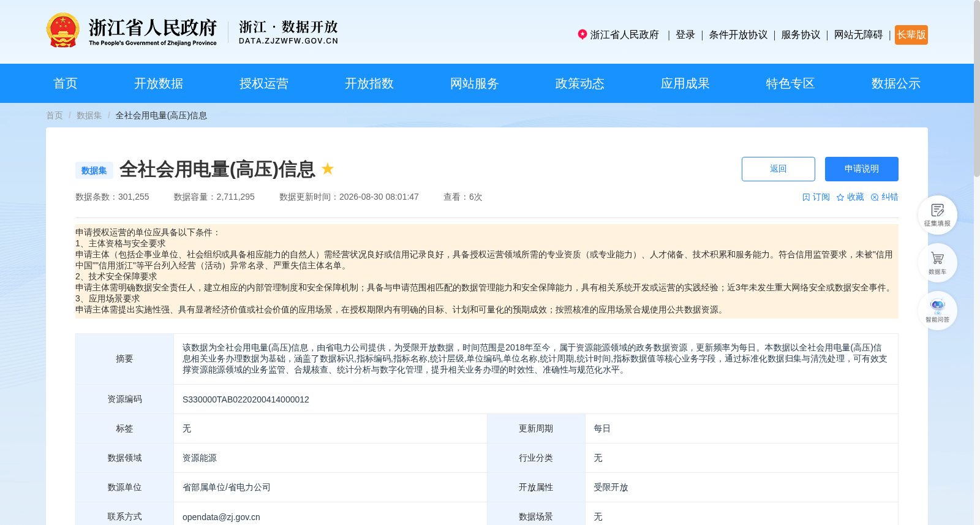Screen dimensions: 980x525
Task: Click the yellow favorite star beside title
Action: pyautogui.click(x=328, y=168)
